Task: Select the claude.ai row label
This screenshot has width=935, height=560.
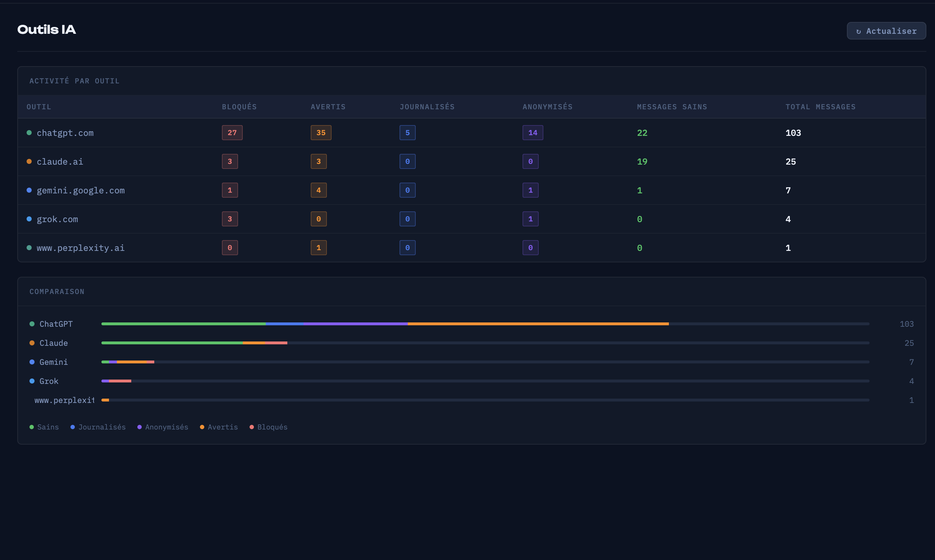Action: (x=60, y=161)
